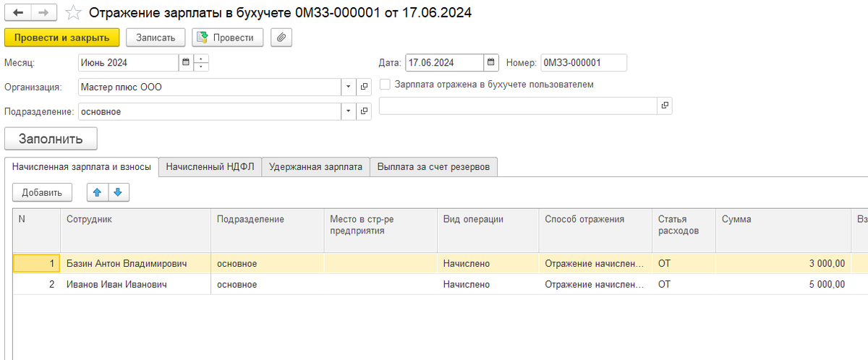The height and width of the screenshot is (360, 868).
Task: Focus the Месяц field showing Июнь 2024
Action: (127, 63)
